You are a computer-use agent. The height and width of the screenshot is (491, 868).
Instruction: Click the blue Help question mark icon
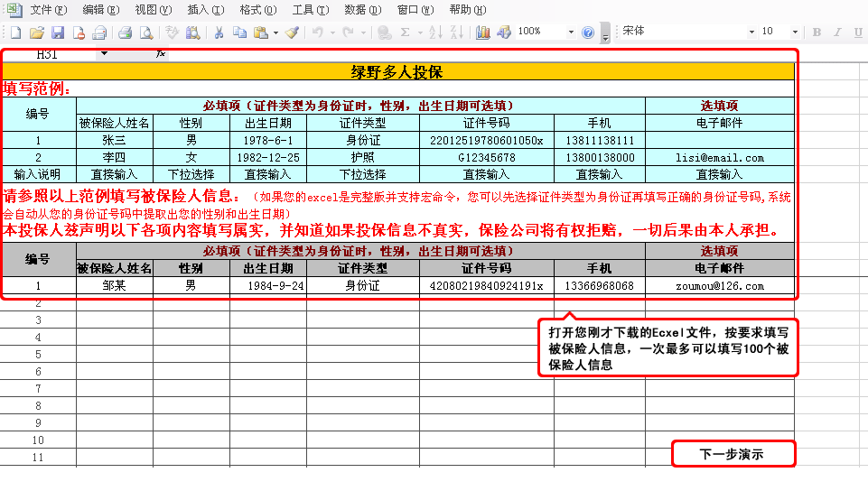(x=588, y=32)
